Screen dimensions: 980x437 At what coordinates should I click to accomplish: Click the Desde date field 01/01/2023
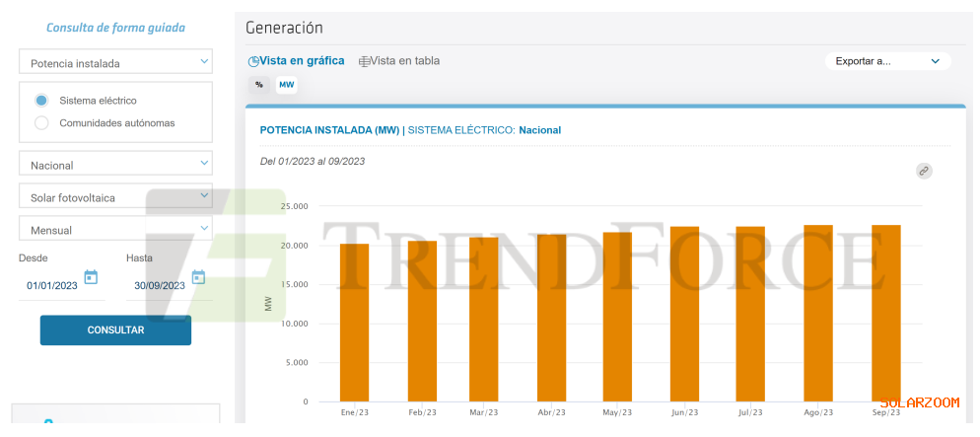pyautogui.click(x=51, y=286)
